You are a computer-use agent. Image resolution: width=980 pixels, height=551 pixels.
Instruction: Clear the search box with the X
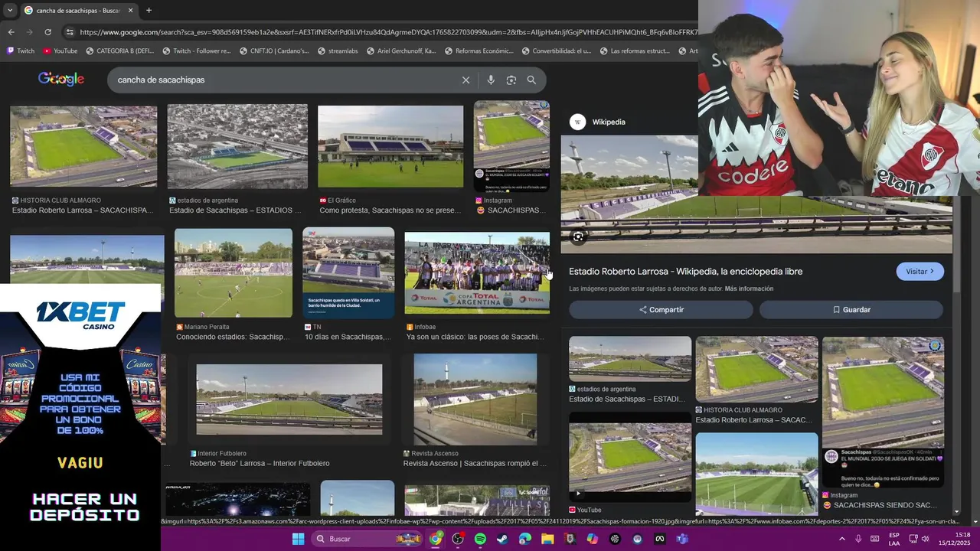465,80
